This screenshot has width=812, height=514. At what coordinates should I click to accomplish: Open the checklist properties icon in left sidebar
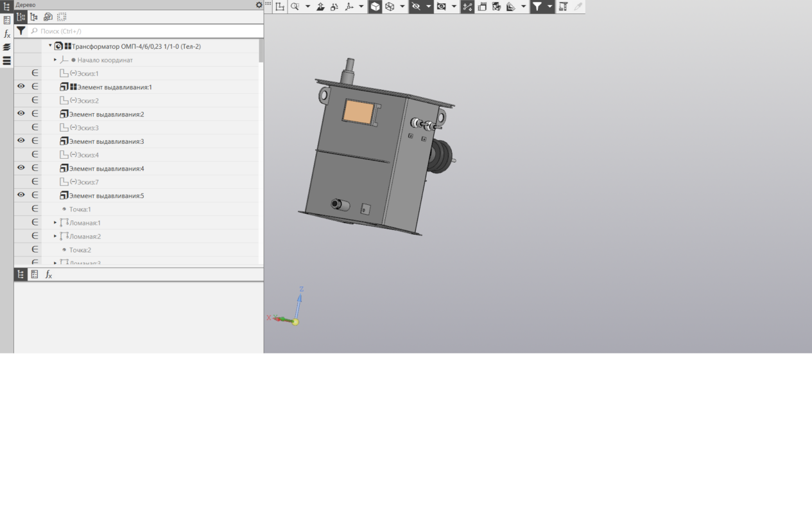point(7,20)
